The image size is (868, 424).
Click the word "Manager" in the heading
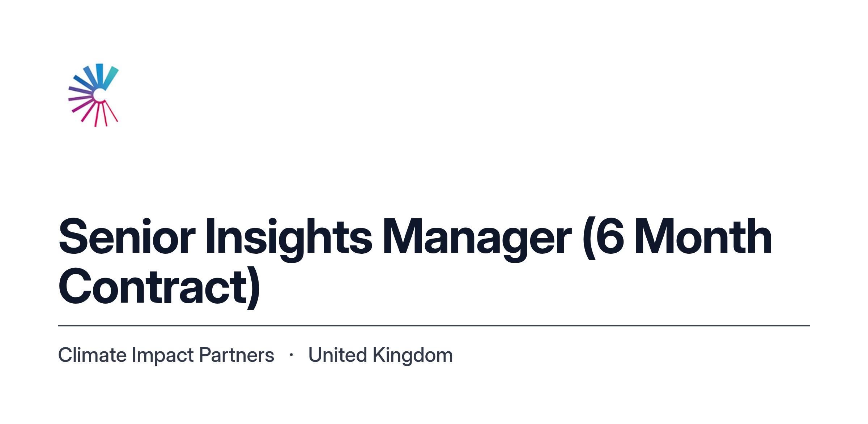pyautogui.click(x=477, y=240)
